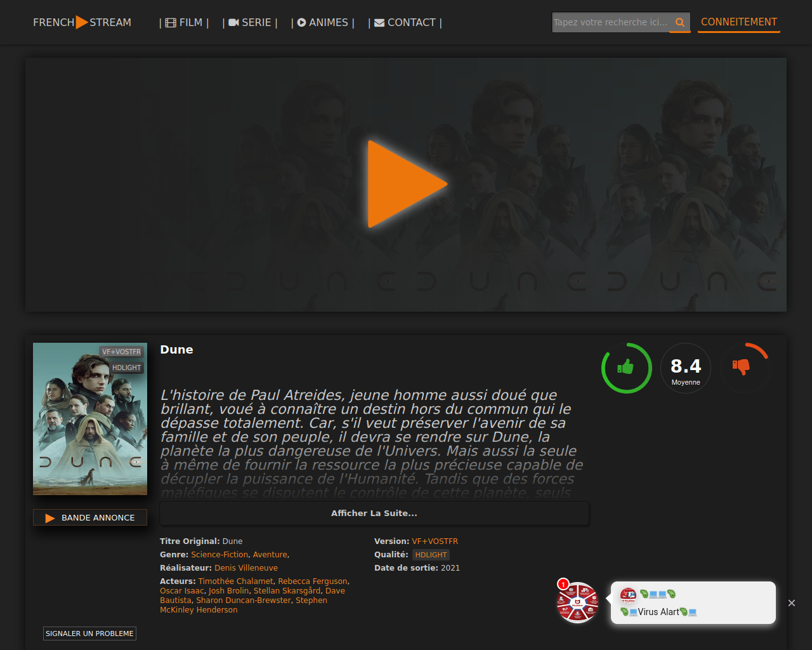Click the search field
Viewport: 812px width, 650px height.
[x=611, y=22]
